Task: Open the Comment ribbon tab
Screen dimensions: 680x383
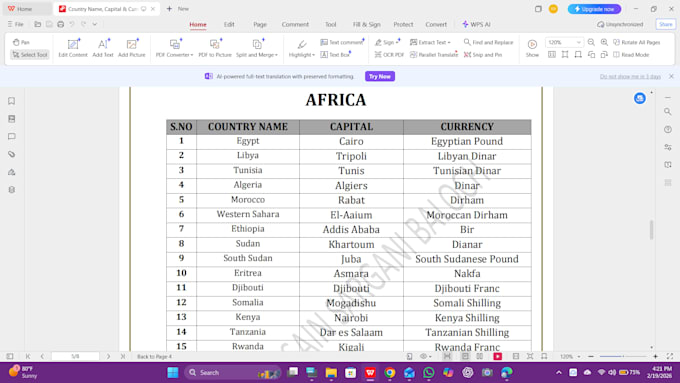Action: pos(295,24)
